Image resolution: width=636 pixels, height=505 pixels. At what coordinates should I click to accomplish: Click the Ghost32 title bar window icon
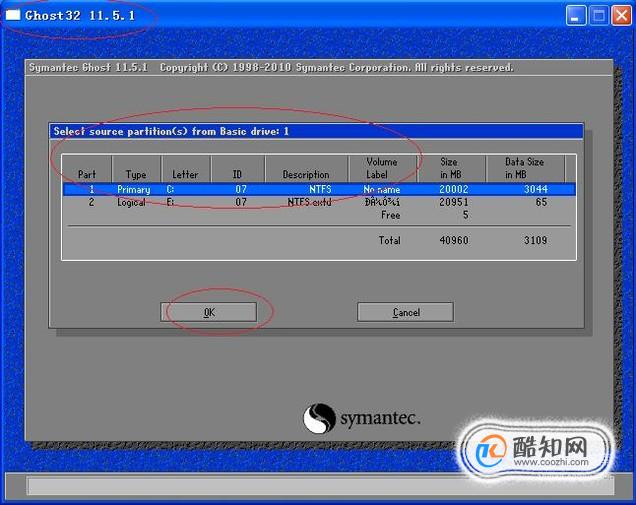coord(13,15)
